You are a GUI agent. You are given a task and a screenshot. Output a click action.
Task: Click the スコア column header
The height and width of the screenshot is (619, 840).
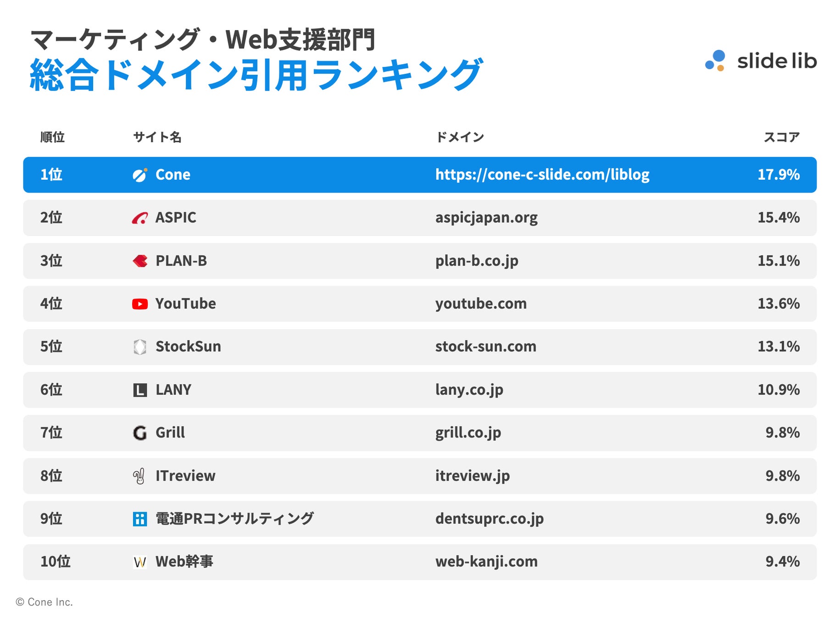point(782,137)
